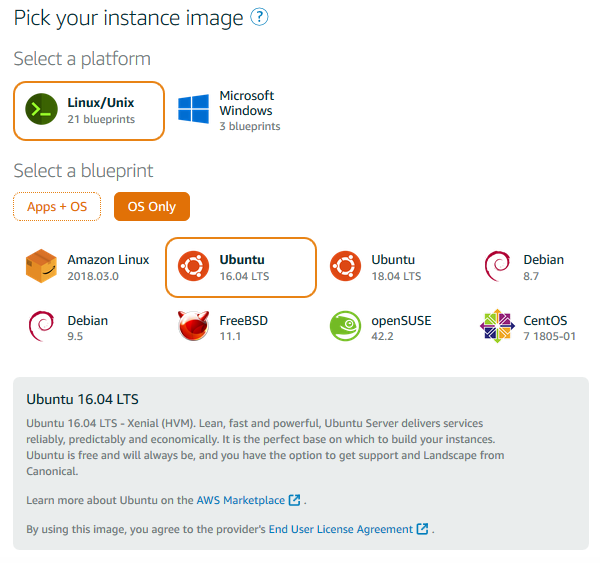
Task: Click the 7 1805-01 version text
Action: point(549,336)
